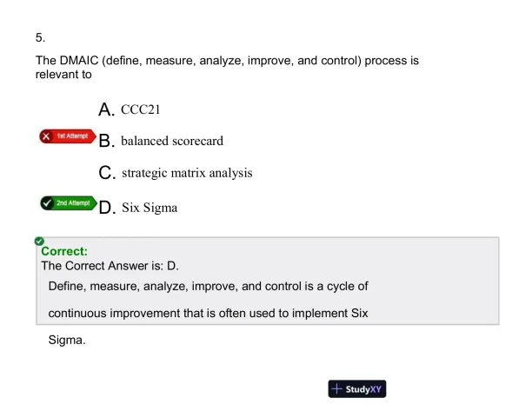Viewport: 532px width, 411px height.
Task: Click "The Correct Answer is: D." line
Action: [x=110, y=266]
